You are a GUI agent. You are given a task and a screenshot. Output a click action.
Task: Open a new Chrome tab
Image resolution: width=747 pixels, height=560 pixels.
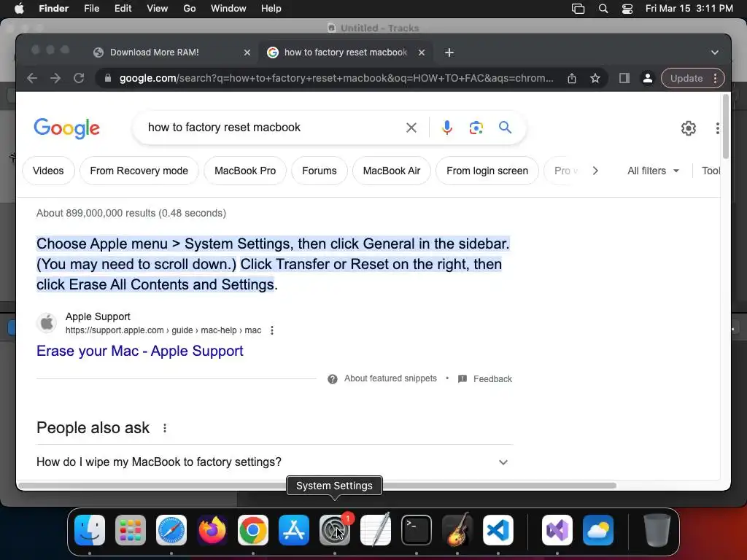[449, 52]
